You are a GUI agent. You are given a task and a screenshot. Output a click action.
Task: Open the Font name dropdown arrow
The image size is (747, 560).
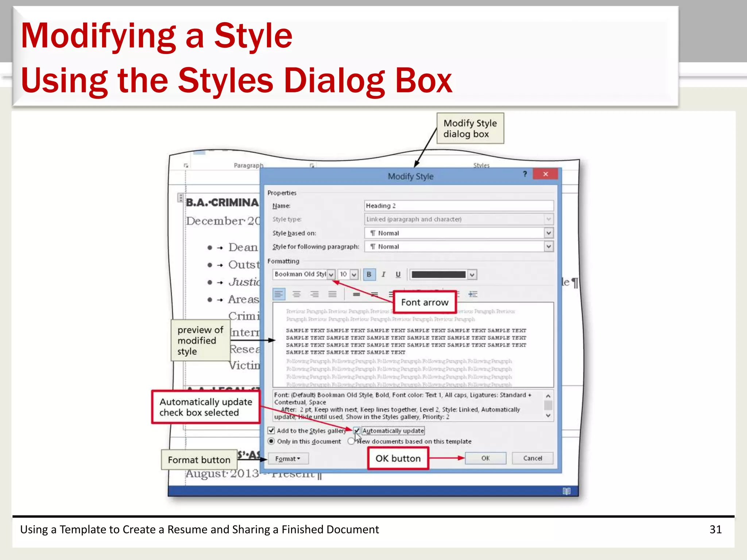click(331, 274)
